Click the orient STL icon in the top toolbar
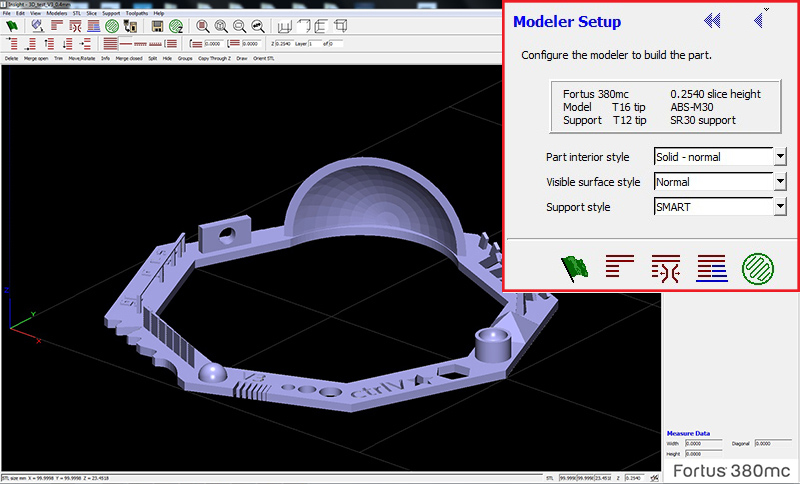800x484 pixels. coord(38,26)
